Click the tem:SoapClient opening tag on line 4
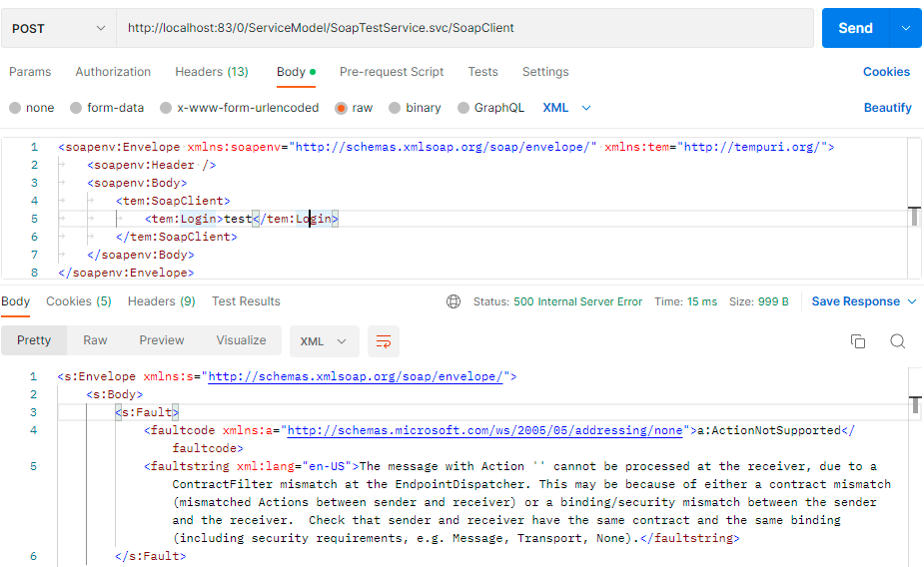 tap(173, 201)
